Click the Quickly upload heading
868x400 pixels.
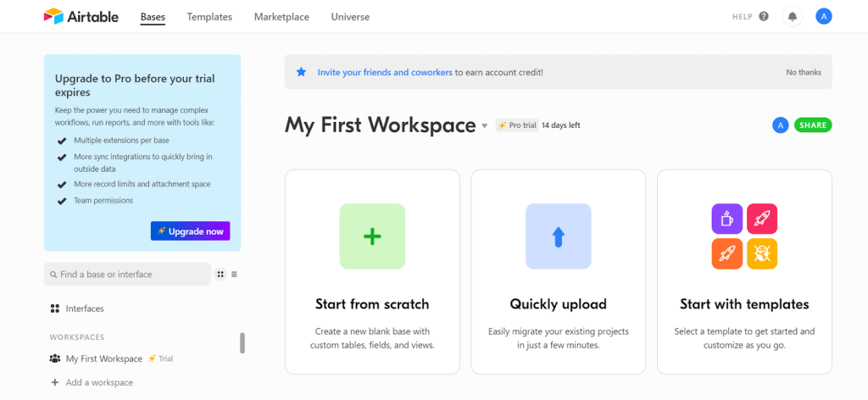click(x=558, y=303)
